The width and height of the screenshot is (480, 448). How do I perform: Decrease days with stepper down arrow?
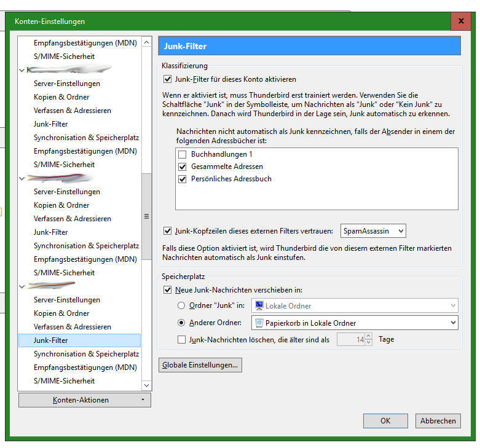point(369,342)
